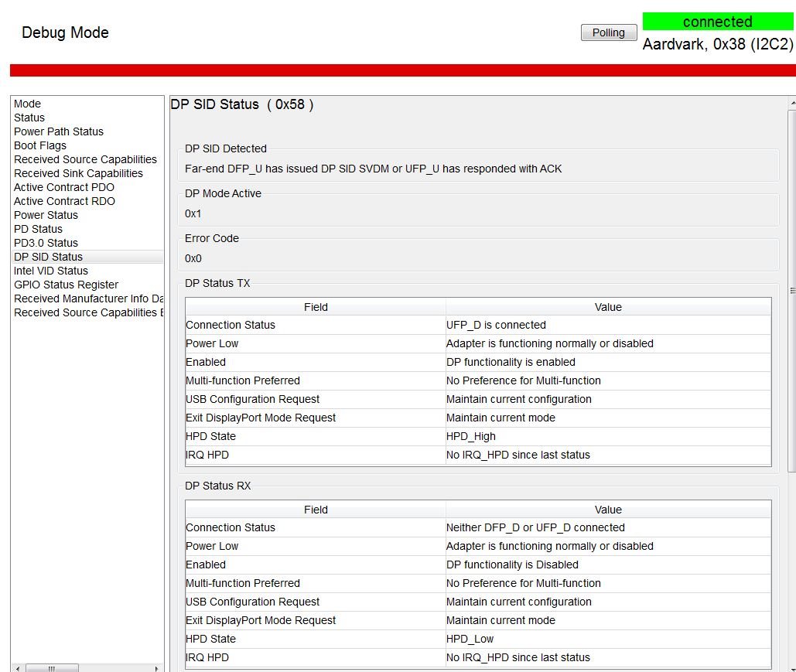Click the Field column header in DP Status TX
This screenshot has height=672, width=796.
(x=316, y=307)
